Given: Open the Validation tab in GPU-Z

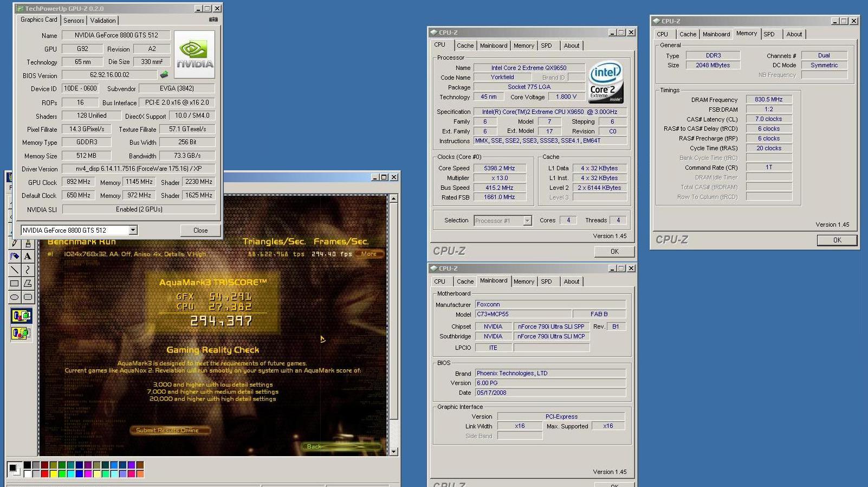Looking at the screenshot, I should (x=103, y=20).
